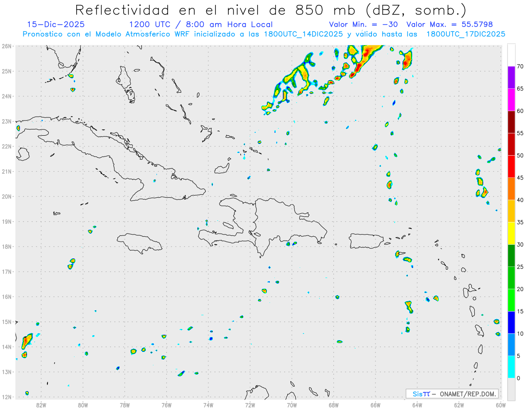Click the '78W' longitude axis label

pyautogui.click(x=125, y=405)
